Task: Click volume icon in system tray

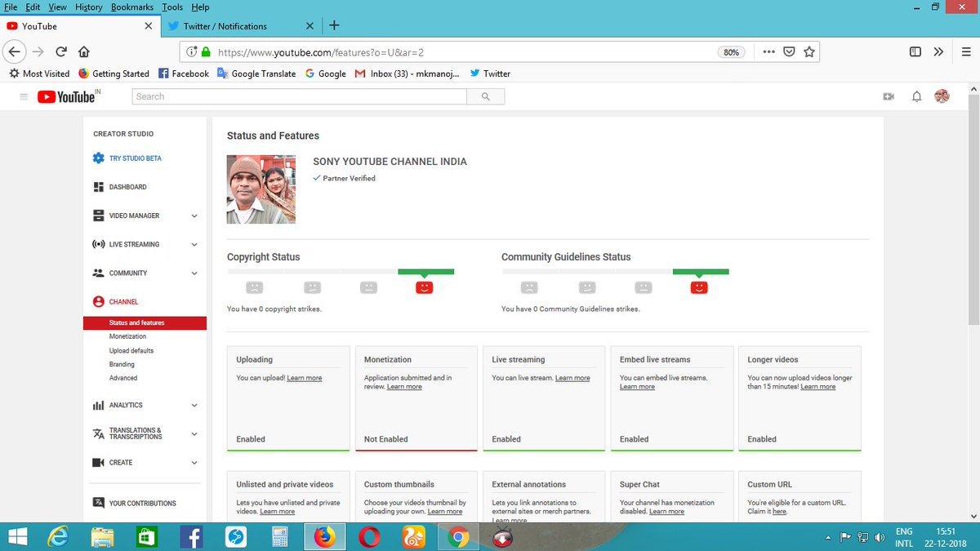Action: tap(880, 537)
